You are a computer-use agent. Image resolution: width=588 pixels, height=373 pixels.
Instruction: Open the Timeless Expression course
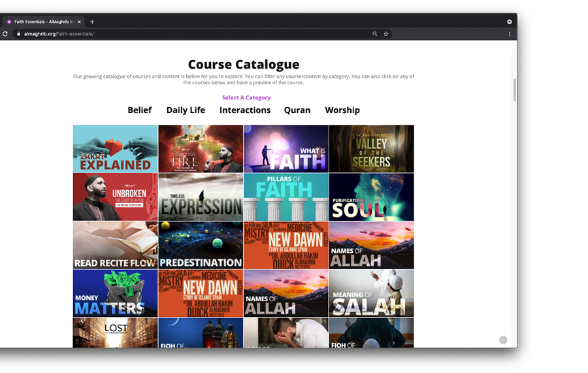tap(201, 197)
